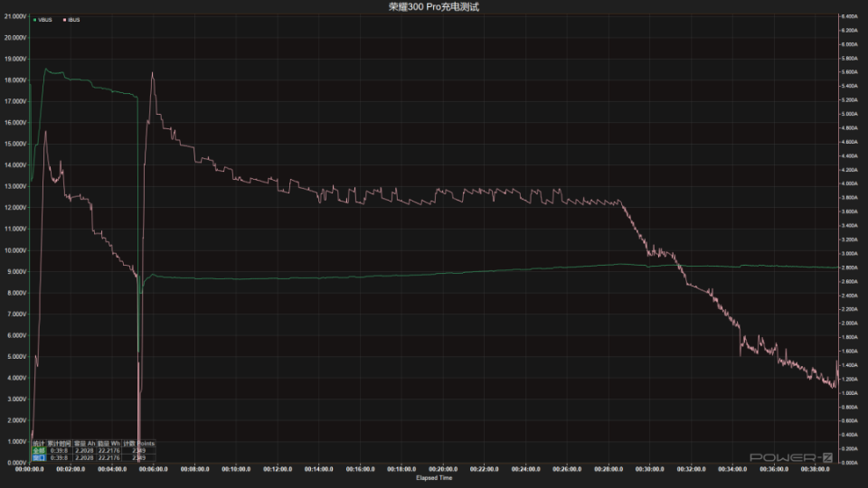868x488 pixels.
Task: Click the Elapsed Time axis label
Action: tap(434, 477)
